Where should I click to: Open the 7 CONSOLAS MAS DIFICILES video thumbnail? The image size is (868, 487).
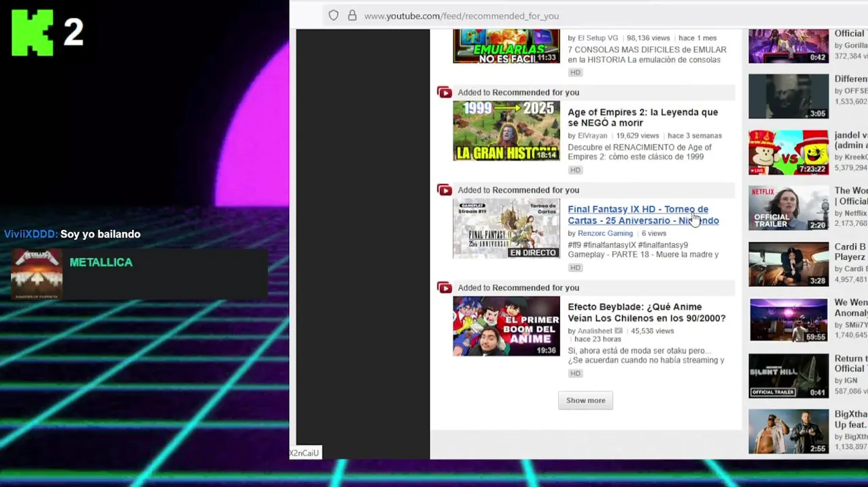coord(506,46)
